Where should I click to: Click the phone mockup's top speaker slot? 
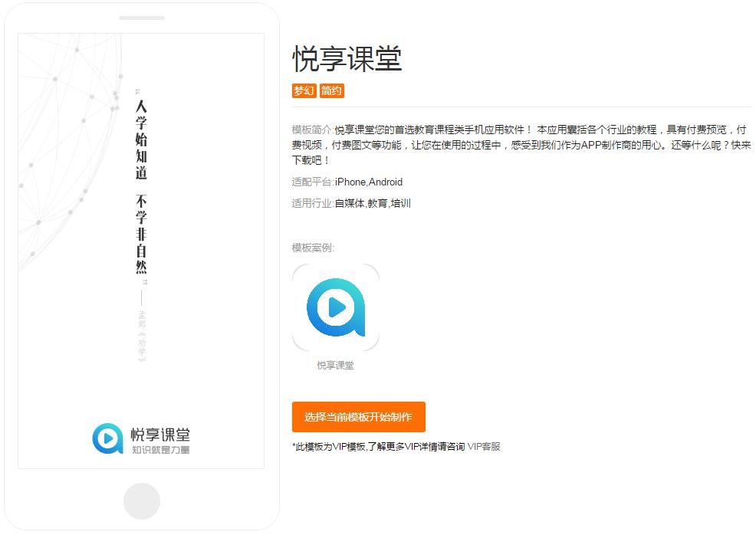(x=142, y=18)
